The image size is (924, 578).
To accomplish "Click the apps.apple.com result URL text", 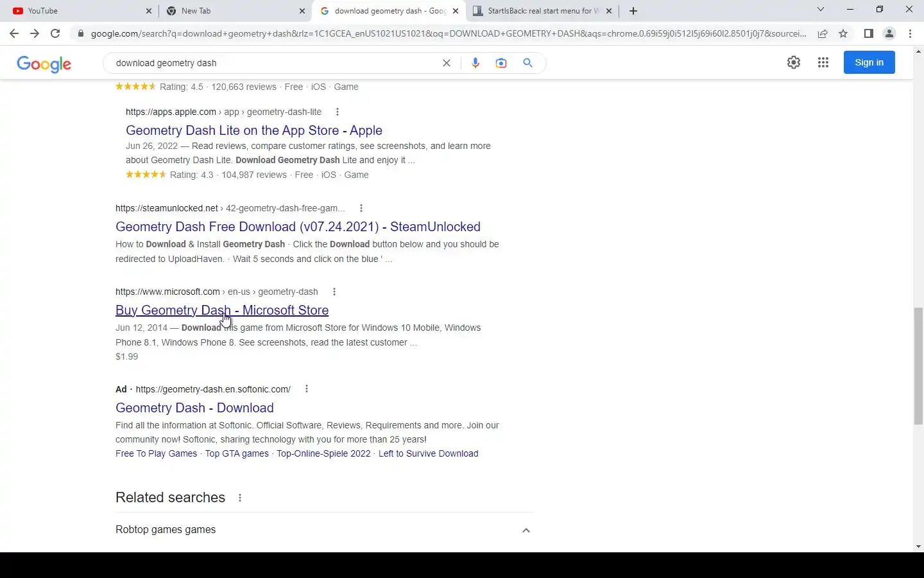I will tap(223, 112).
